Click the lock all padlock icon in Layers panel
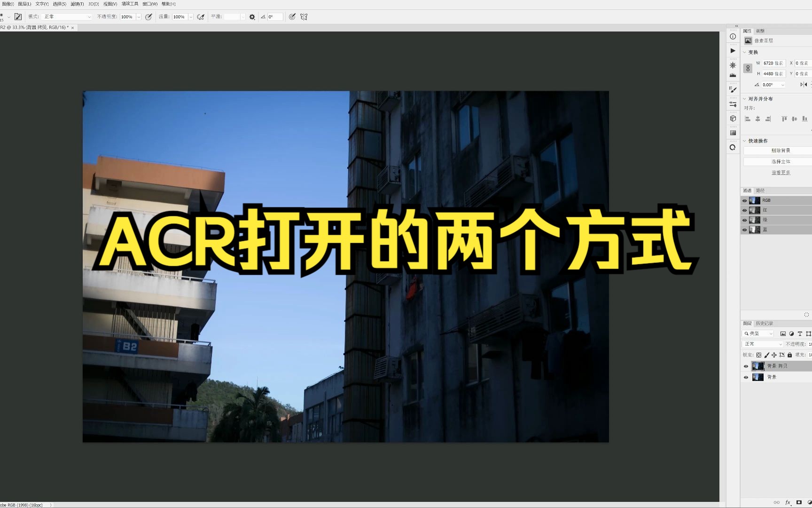The height and width of the screenshot is (508, 812). 789,355
